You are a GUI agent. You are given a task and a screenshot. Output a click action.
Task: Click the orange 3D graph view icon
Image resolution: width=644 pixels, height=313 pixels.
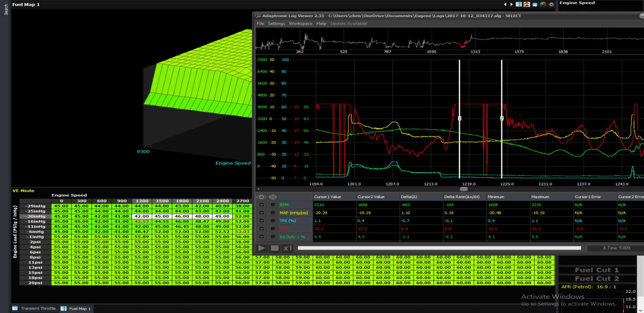[527, 4]
